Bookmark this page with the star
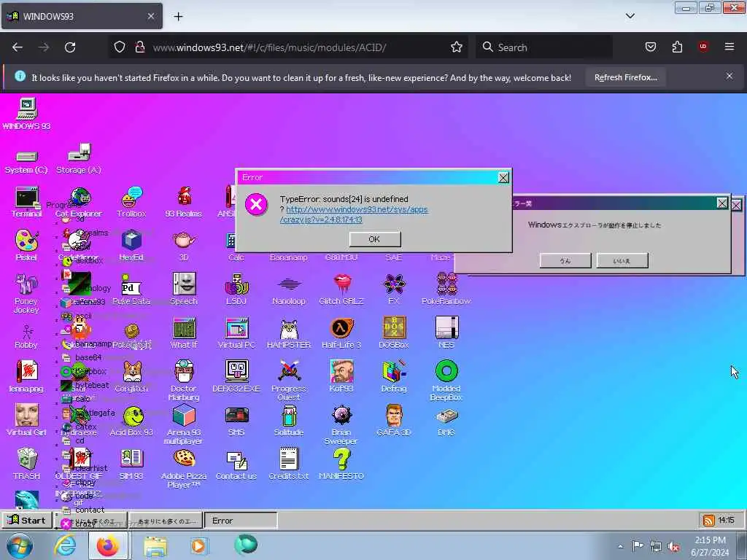 click(x=457, y=47)
